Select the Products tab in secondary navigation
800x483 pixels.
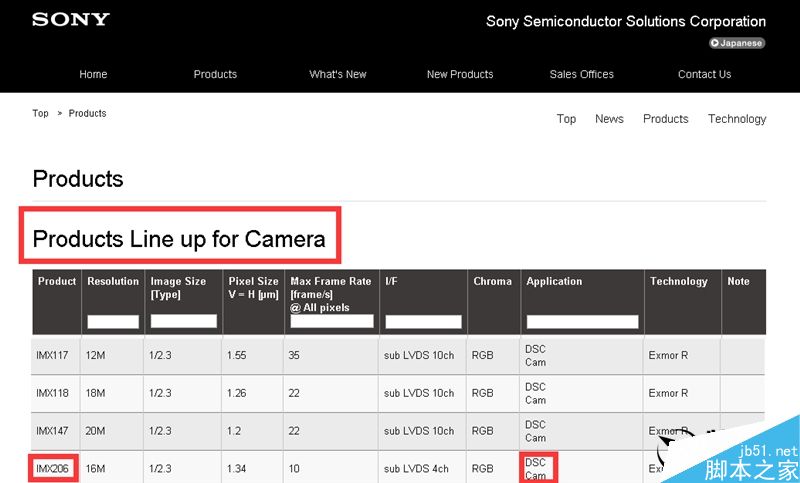[666, 119]
